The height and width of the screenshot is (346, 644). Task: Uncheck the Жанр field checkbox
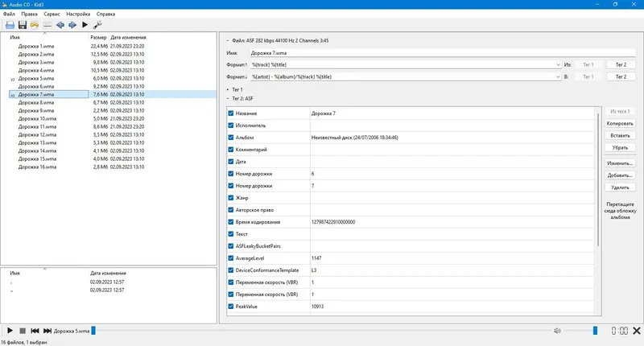point(231,198)
